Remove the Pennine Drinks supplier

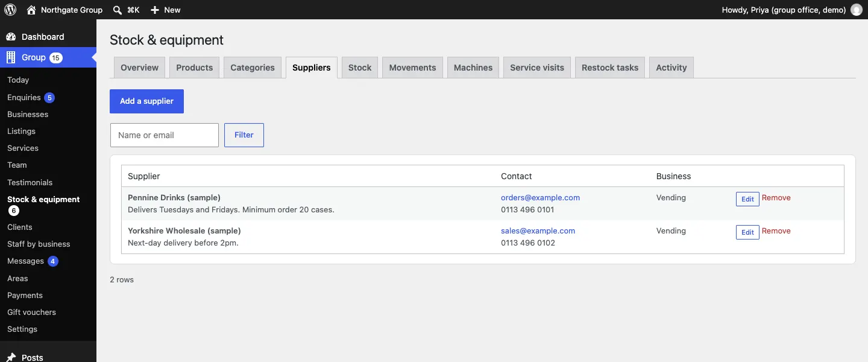pyautogui.click(x=776, y=198)
